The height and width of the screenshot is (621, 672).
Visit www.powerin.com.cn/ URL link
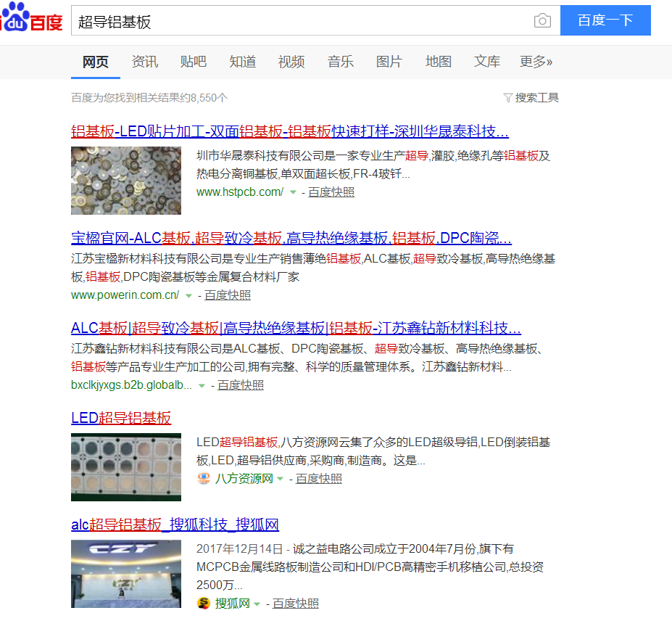(125, 295)
